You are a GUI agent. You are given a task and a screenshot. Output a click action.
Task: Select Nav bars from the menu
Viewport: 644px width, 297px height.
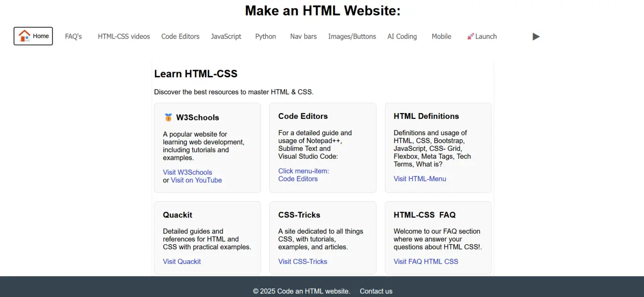pos(303,36)
